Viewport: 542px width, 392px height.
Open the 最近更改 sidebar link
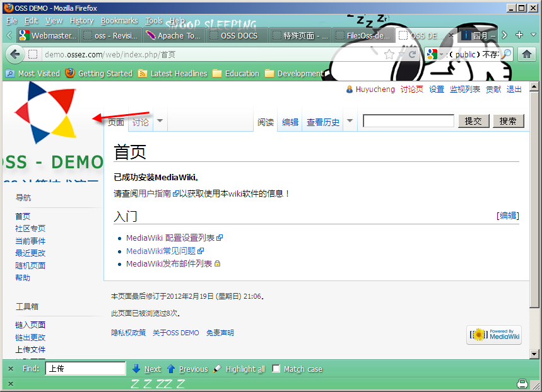[30, 253]
